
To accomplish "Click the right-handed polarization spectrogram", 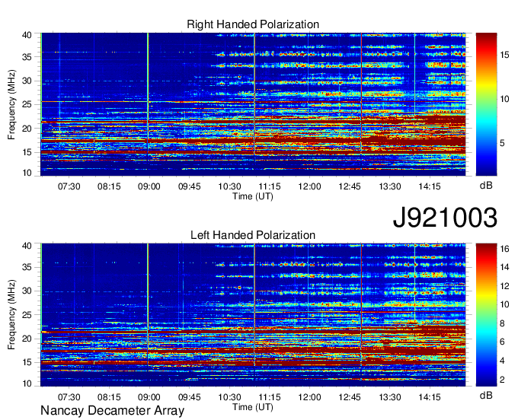I will [253, 104].
